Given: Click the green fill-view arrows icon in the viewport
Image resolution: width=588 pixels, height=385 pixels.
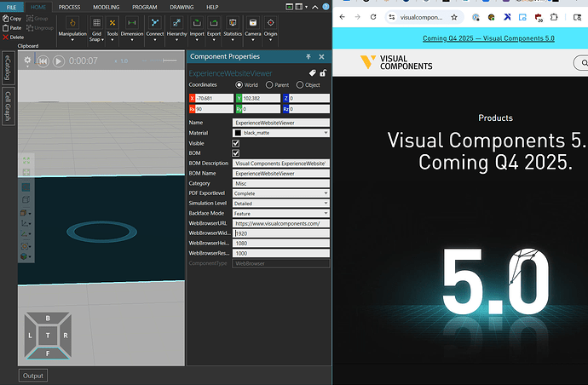Looking at the screenshot, I should point(26,160).
